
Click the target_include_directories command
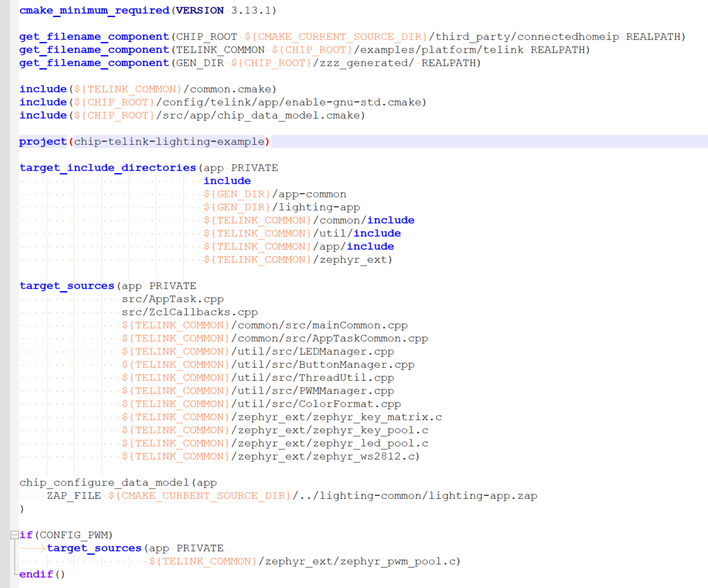(108, 168)
